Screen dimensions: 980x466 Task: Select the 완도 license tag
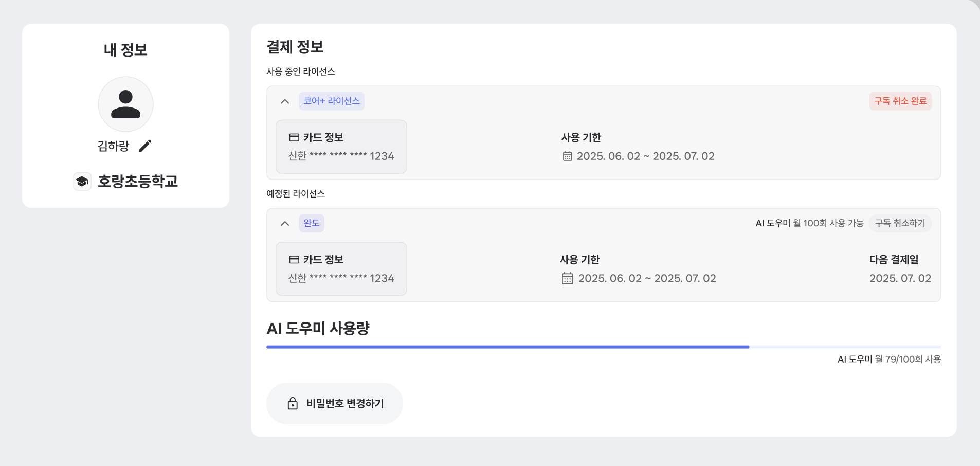click(311, 223)
